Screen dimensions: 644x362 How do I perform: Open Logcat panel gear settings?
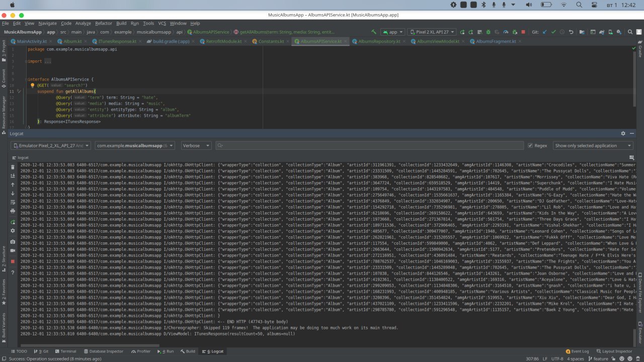[623, 133]
